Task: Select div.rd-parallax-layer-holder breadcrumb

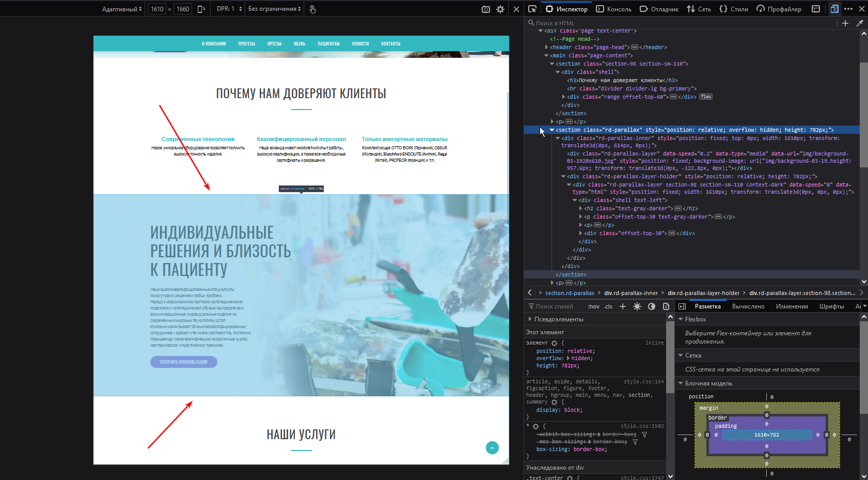Action: click(x=703, y=293)
